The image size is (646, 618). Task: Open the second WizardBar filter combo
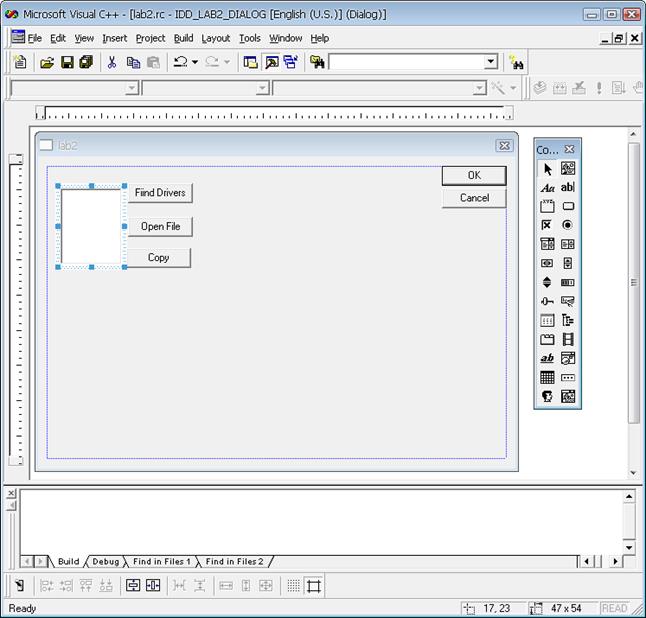point(262,88)
